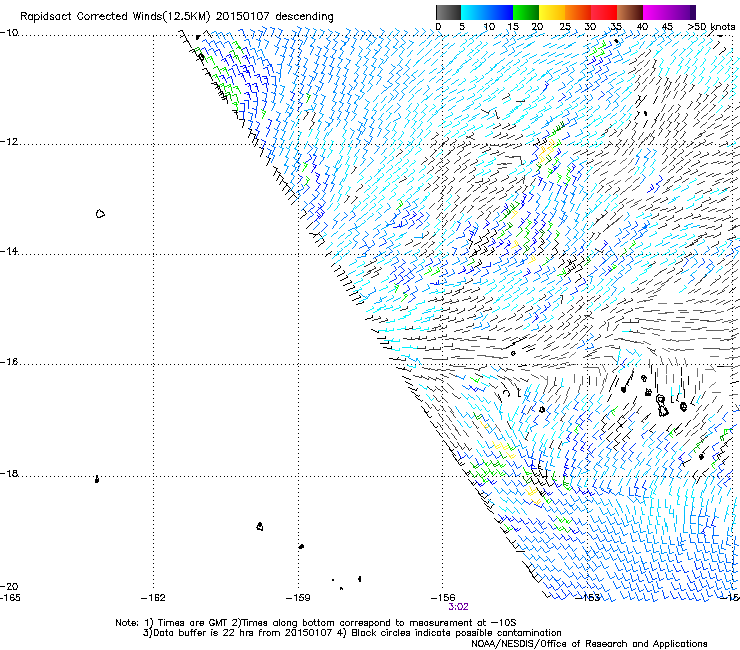Click the '-12' latitude axis label

pos(9,142)
